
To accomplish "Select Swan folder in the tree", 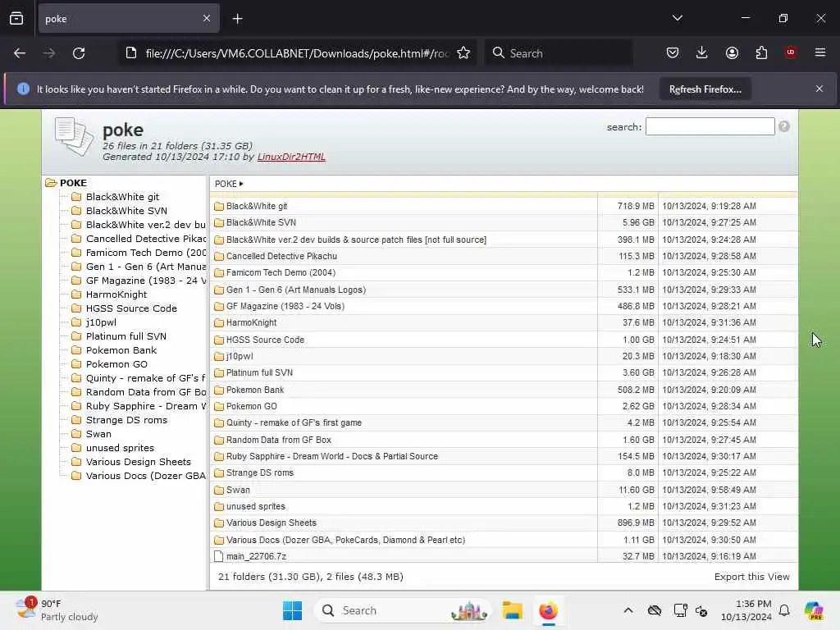I will pos(98,434).
